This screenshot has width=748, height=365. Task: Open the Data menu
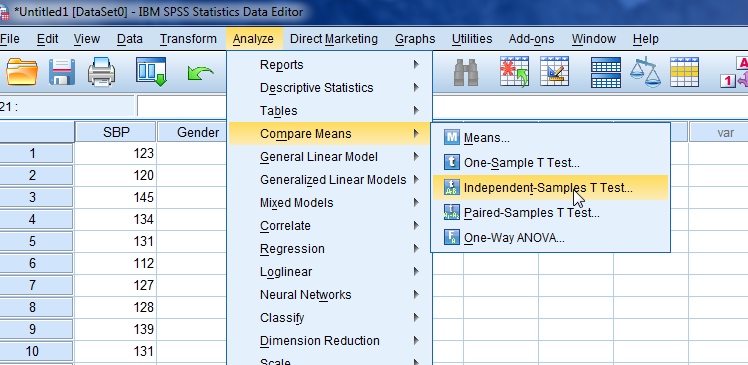pyautogui.click(x=130, y=39)
